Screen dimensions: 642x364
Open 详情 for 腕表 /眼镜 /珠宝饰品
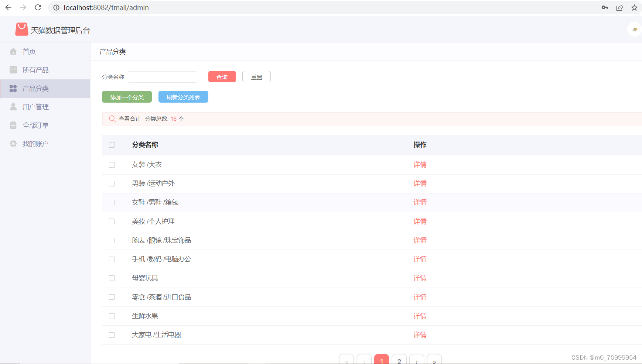point(420,240)
